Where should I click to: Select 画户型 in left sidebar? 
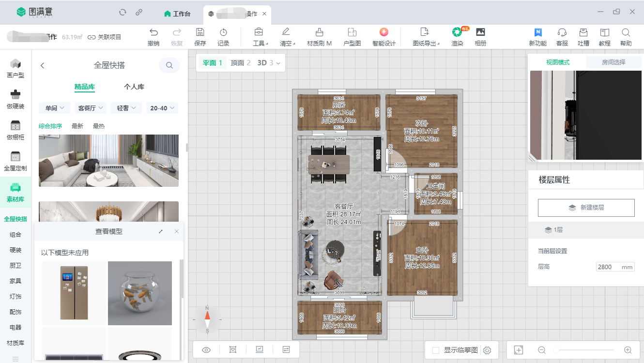click(x=15, y=68)
